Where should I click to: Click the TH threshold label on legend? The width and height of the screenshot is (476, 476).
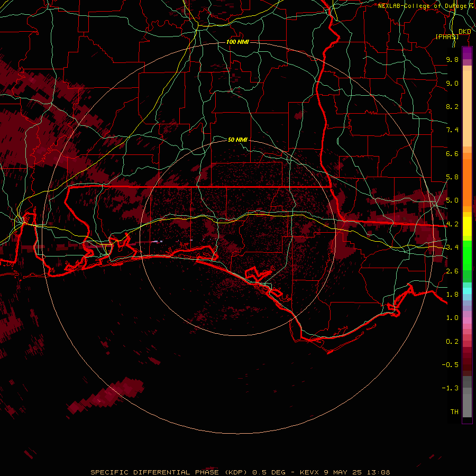point(454,412)
